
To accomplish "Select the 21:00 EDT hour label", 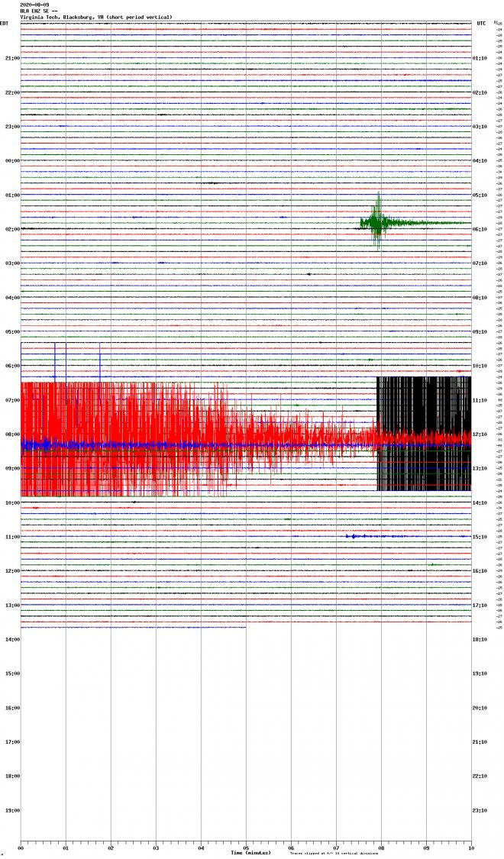I will tap(12, 58).
